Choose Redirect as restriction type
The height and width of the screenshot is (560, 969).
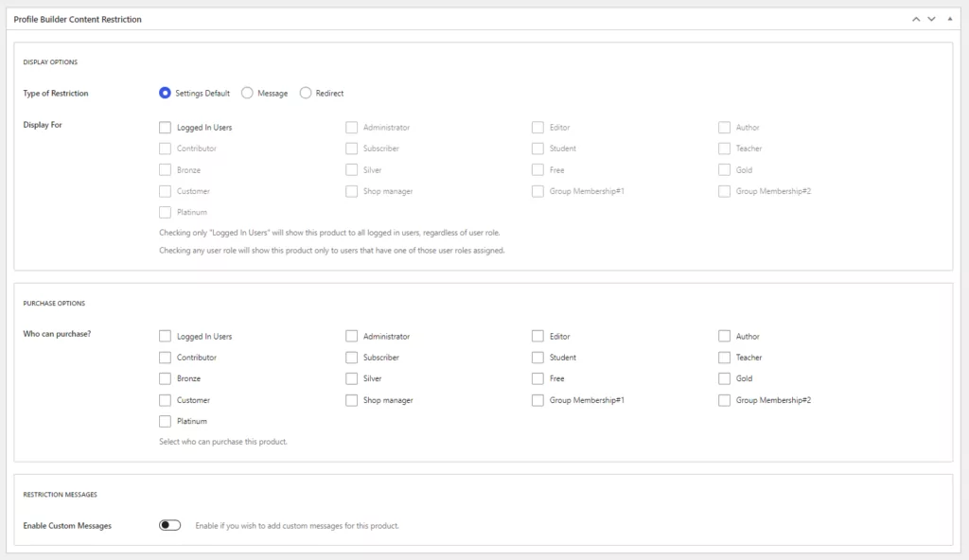[306, 93]
